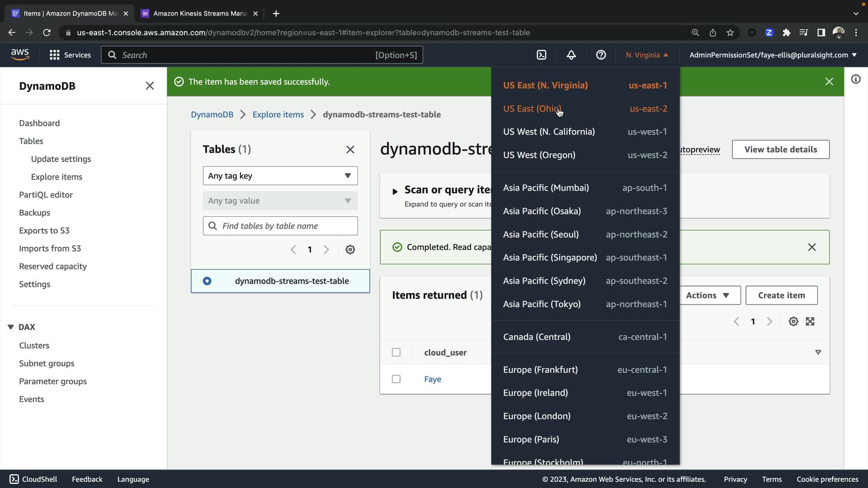Image resolution: width=868 pixels, height=488 pixels.
Task: Open the Any tag key dropdown
Action: (x=280, y=176)
